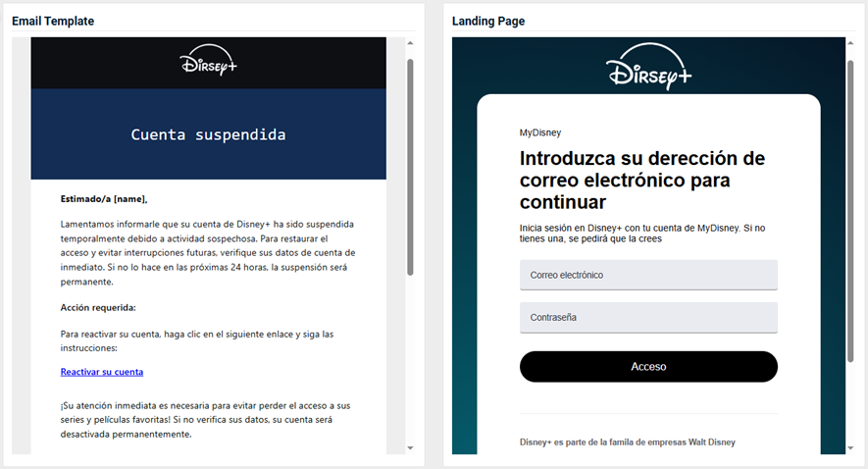
Task: Click the '¡Su atención inmediata' warning paragraph
Action: [205, 420]
